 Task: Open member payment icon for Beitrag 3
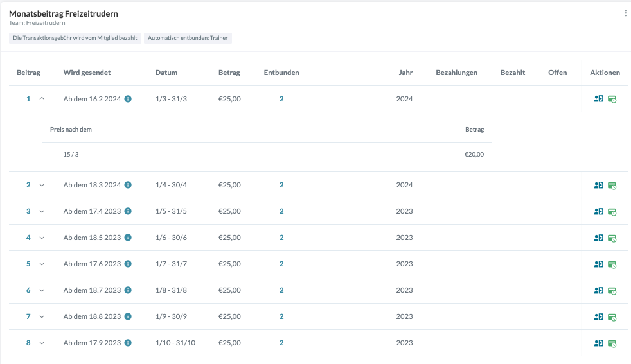pyautogui.click(x=598, y=211)
